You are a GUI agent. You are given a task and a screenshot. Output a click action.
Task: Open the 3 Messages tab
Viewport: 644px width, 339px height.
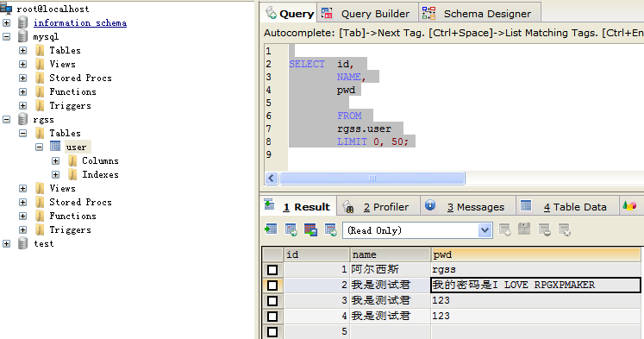(467, 206)
